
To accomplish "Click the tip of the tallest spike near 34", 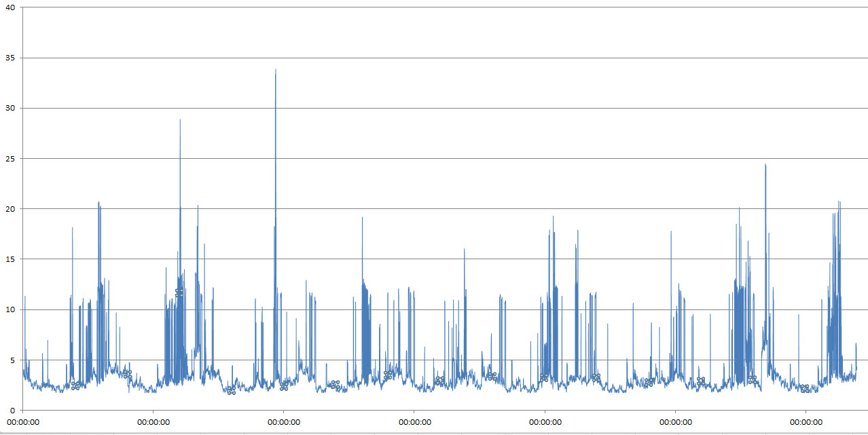I will point(275,70).
